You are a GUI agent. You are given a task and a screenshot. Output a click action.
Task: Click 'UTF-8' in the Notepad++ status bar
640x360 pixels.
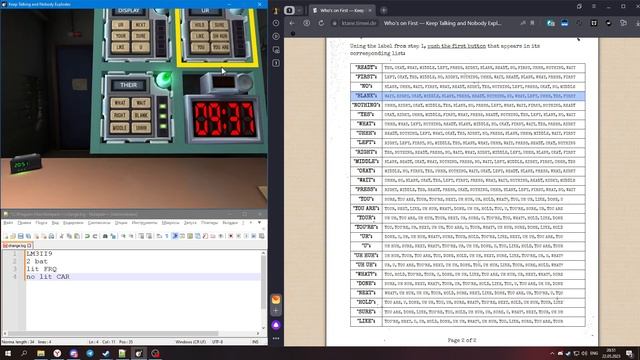(218, 342)
